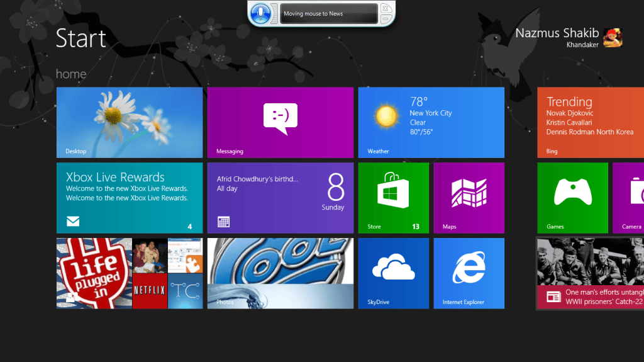
Task: Click the Novak Djokovic trending topic
Action: point(570,113)
